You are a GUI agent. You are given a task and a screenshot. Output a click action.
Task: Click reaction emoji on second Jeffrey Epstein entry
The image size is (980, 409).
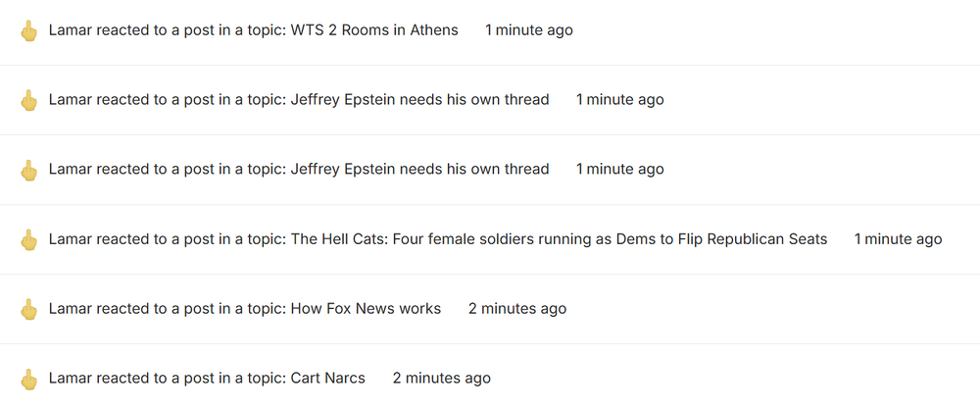click(x=29, y=170)
